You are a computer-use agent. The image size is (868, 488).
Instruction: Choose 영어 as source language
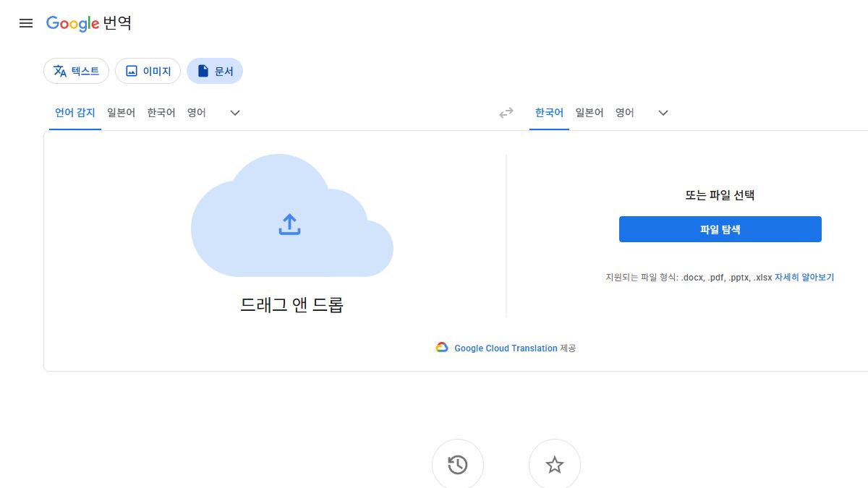point(197,113)
